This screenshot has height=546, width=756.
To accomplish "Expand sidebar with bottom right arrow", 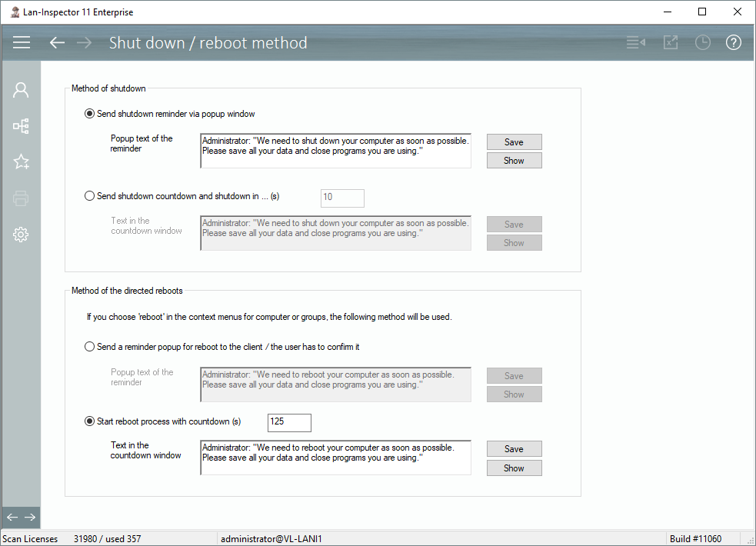I will [30, 517].
